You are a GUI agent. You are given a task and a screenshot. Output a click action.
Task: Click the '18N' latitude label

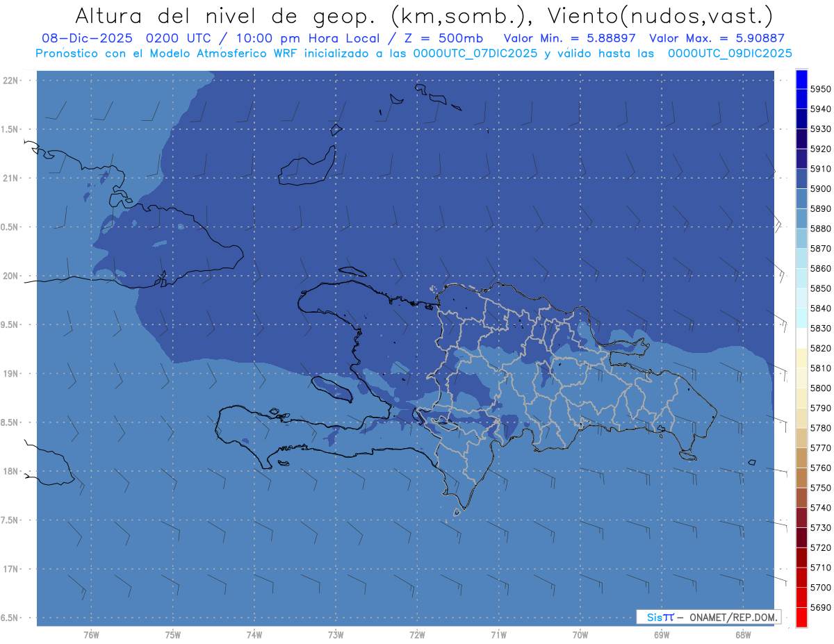tap(12, 471)
